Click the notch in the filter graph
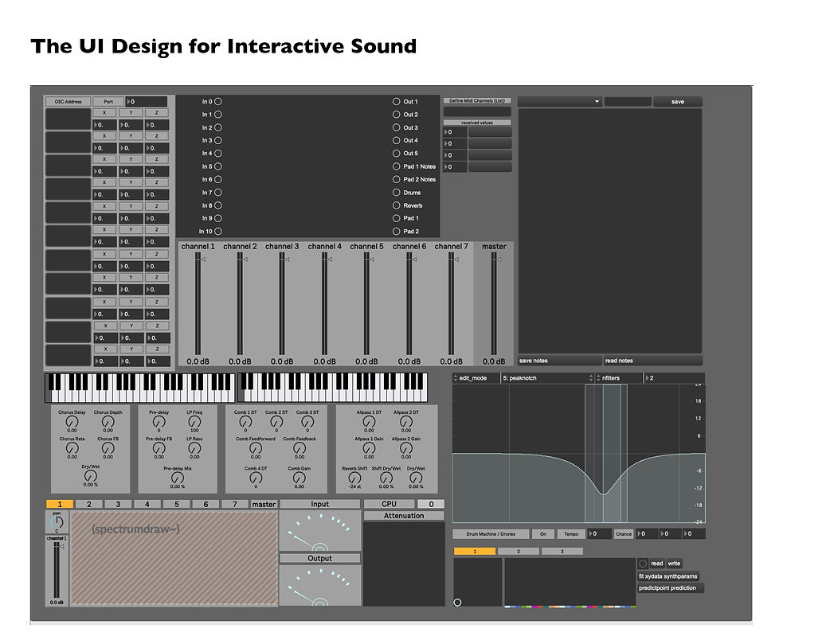The height and width of the screenshot is (644, 834). 604,493
